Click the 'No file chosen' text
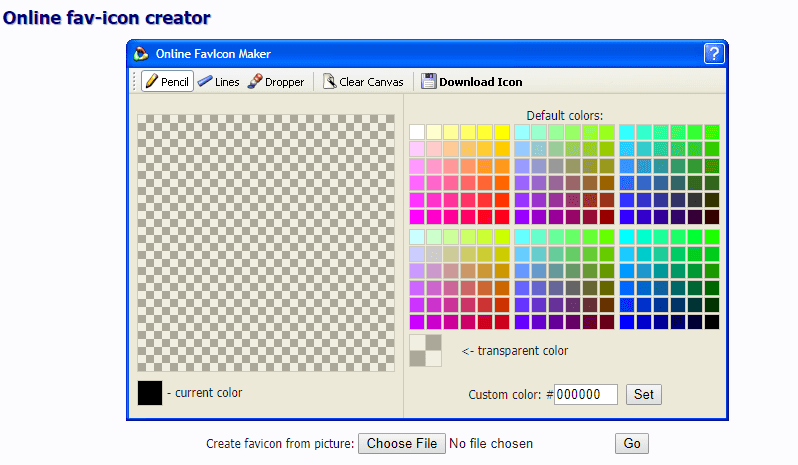This screenshot has width=798, height=465. pos(491,444)
